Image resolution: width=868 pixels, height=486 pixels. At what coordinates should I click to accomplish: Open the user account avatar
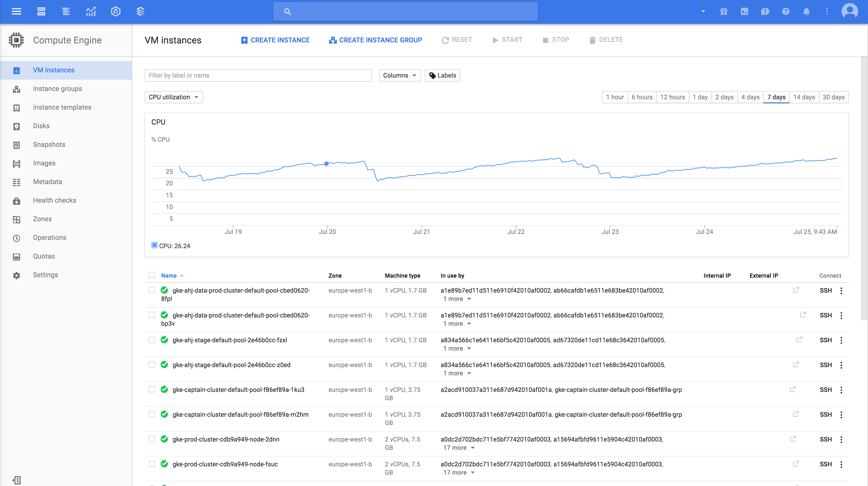point(849,11)
